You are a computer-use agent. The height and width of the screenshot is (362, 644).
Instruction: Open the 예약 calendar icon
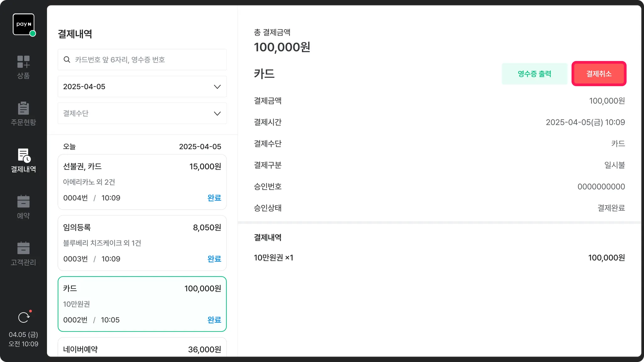(23, 201)
